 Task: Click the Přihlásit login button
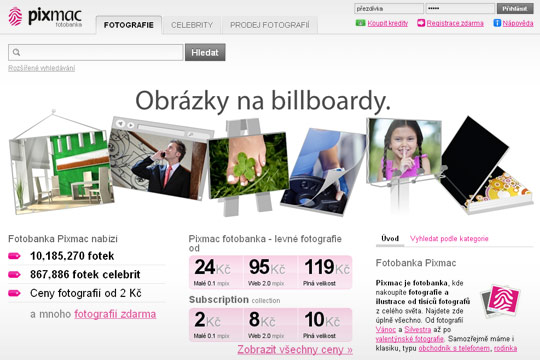click(515, 9)
